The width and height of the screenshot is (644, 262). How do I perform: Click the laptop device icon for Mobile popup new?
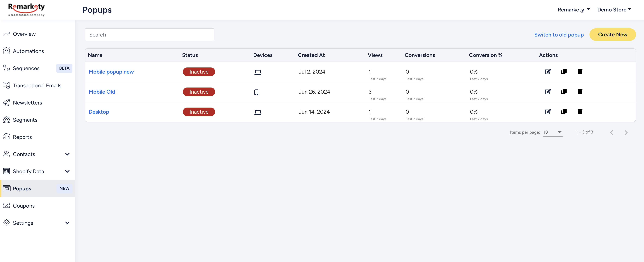coord(258,72)
